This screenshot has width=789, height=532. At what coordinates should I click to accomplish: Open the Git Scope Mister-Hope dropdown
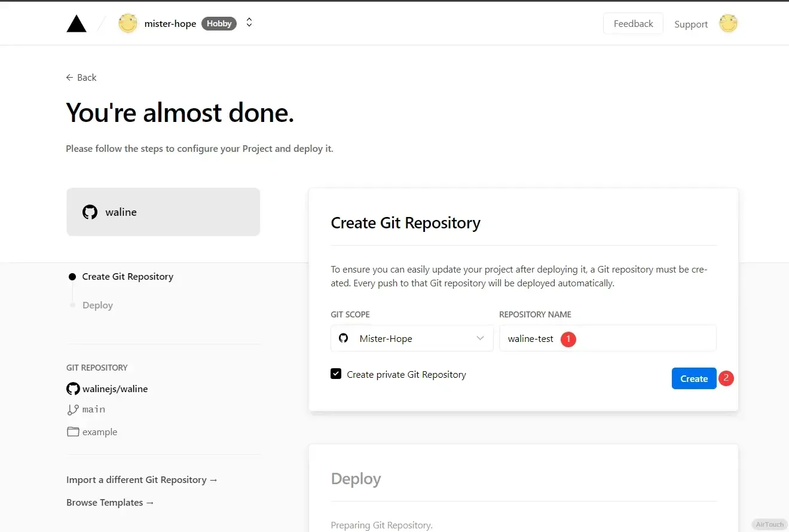coord(412,338)
